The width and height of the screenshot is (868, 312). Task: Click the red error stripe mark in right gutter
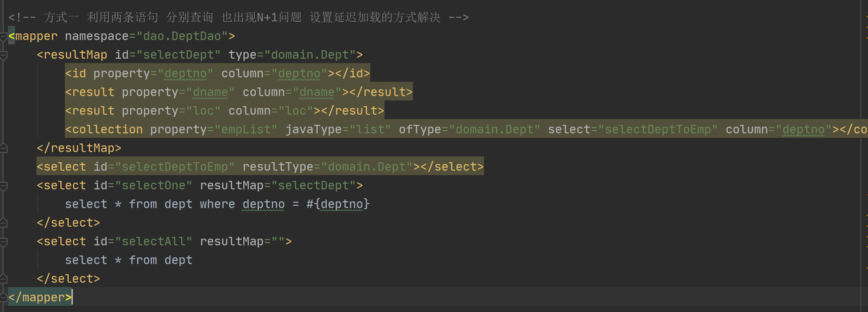click(x=867, y=195)
